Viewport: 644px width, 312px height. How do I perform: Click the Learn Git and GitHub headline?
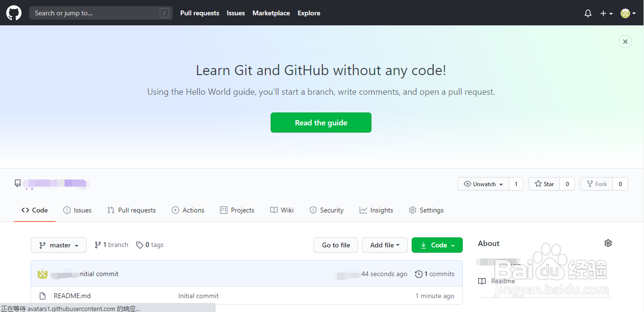321,70
